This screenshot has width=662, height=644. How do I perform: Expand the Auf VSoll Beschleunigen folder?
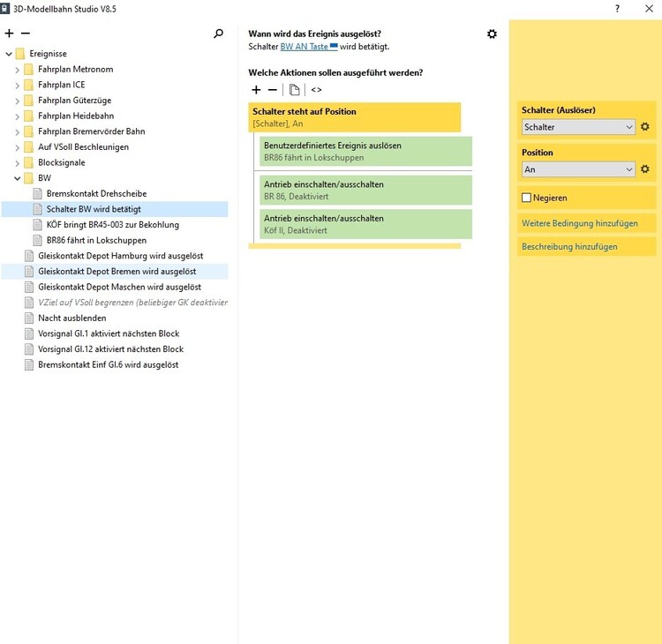coord(18,147)
